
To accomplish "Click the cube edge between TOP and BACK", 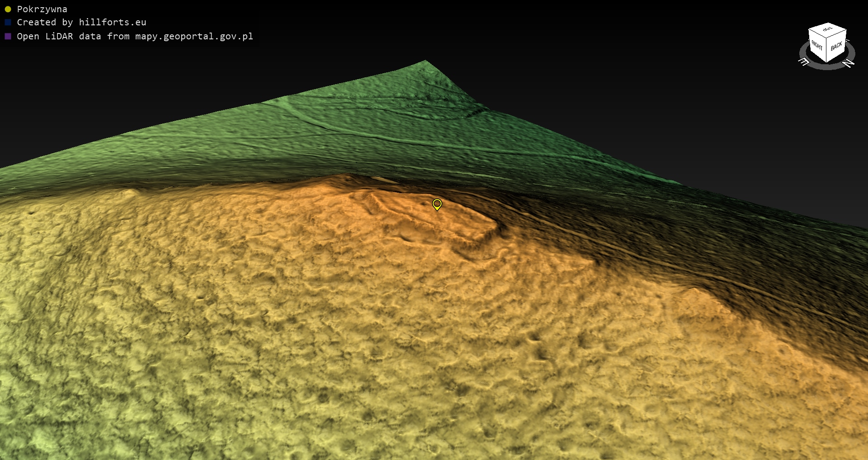I will point(837,34).
